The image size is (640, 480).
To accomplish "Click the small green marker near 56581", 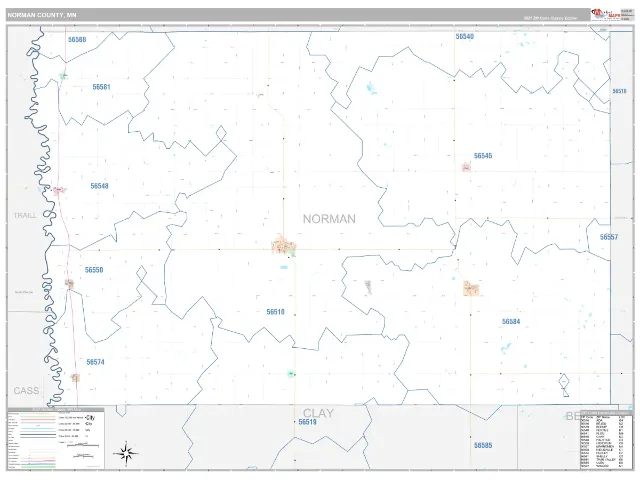I will [63, 76].
